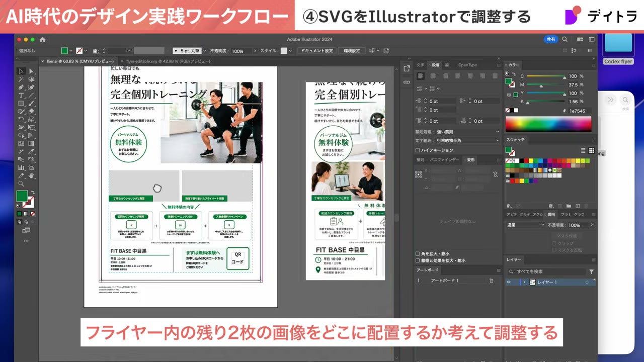
Task: Select the align-left paragraph button
Action: pos(421,76)
